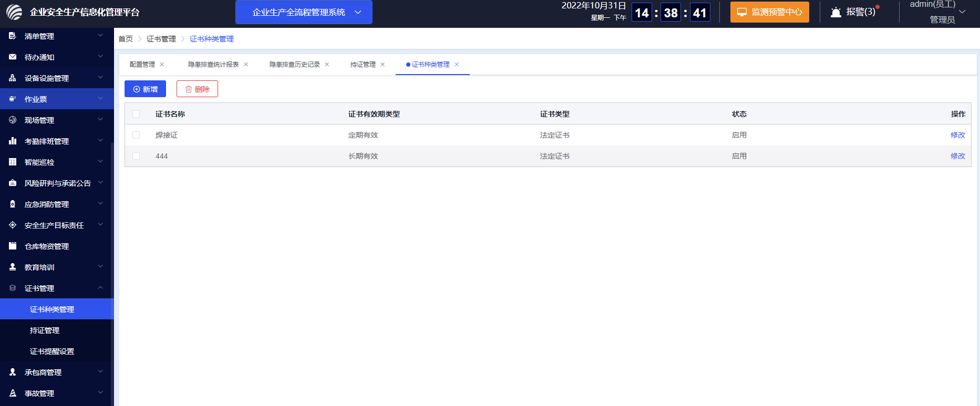Image resolution: width=980 pixels, height=406 pixels.
Task: Open the 企业生产全流程管理系统 dropdown
Action: (304, 12)
